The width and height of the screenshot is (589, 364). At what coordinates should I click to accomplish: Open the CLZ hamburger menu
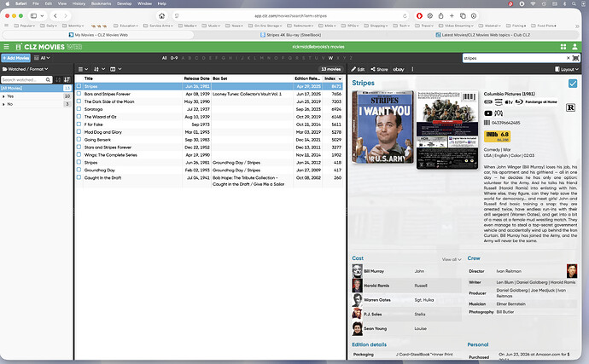(x=6, y=47)
